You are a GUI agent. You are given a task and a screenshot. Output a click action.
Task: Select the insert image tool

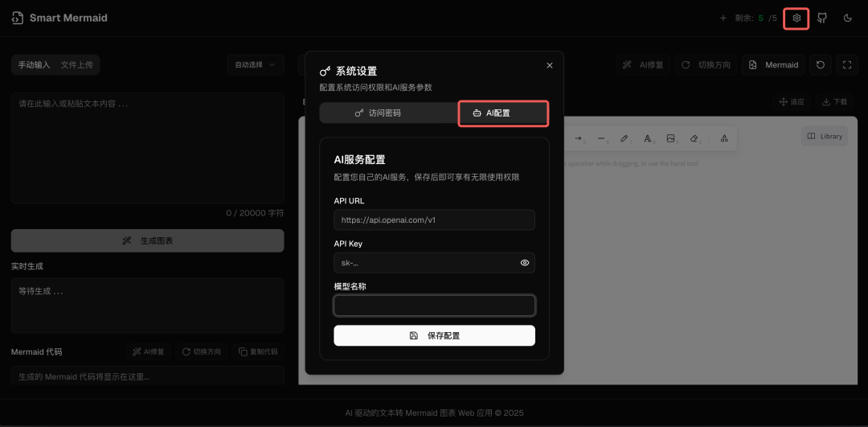[x=670, y=138]
